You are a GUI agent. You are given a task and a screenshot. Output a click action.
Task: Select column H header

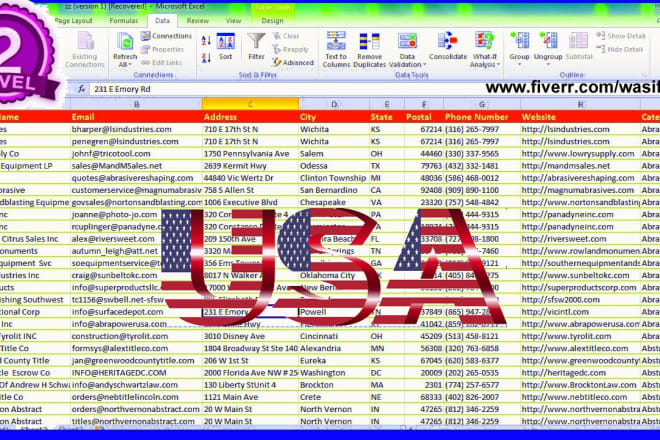(x=580, y=104)
